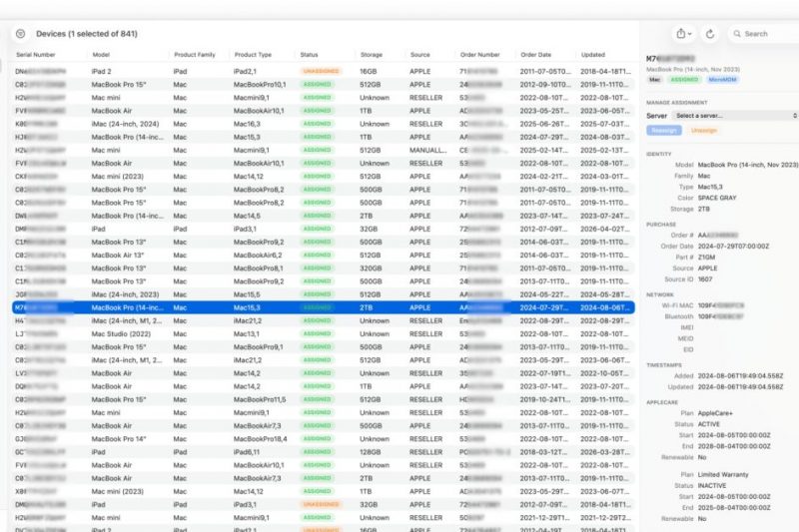
Task: Click the Unassign button
Action: [x=704, y=131]
